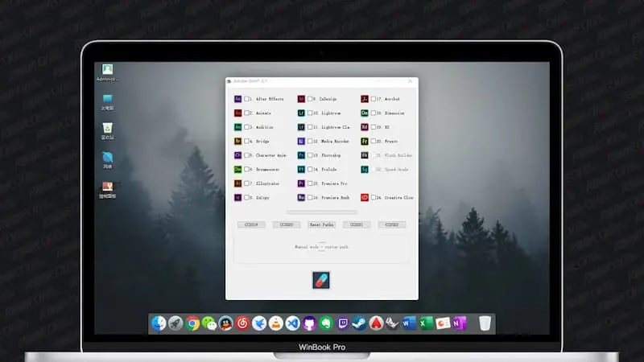Open Steam from the dock

[360, 323]
